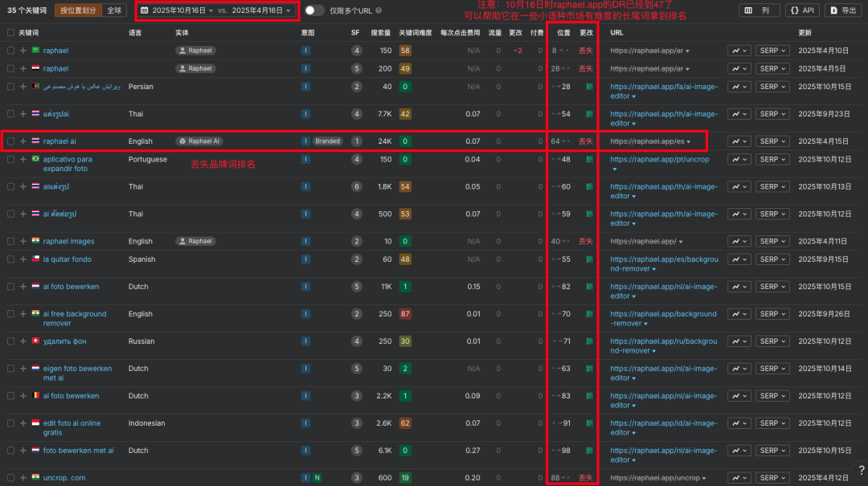Toggle the 仅限多个URL switch
This screenshot has width=868, height=486.
pos(314,10)
